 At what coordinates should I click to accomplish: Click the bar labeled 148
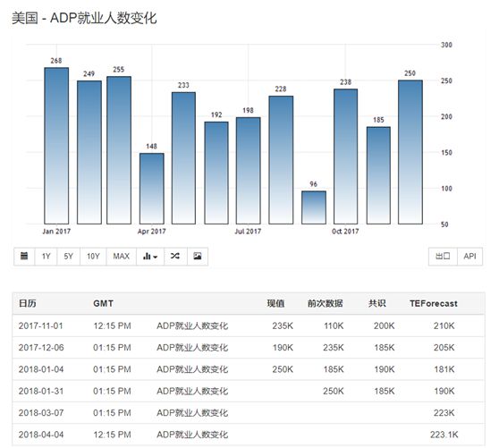[152, 189]
